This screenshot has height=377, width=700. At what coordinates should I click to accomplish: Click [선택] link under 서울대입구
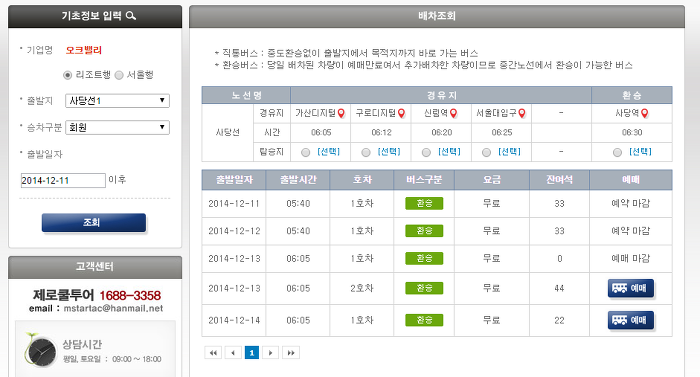pos(509,152)
